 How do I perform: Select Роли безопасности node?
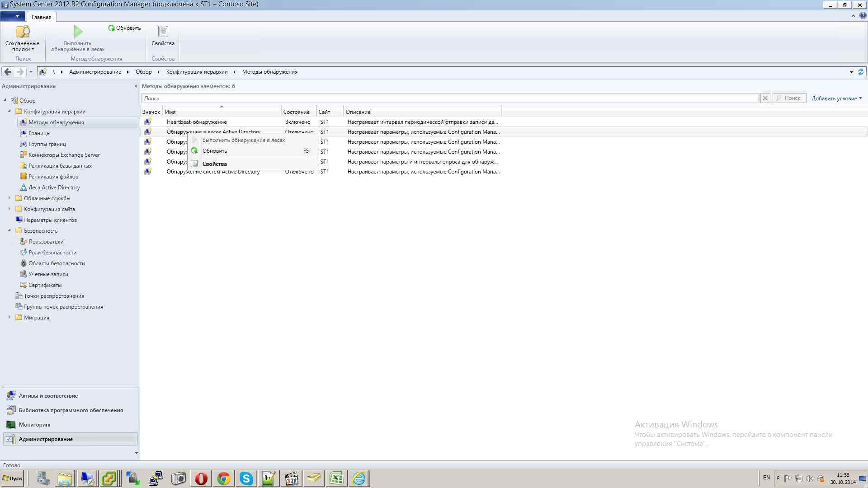52,253
